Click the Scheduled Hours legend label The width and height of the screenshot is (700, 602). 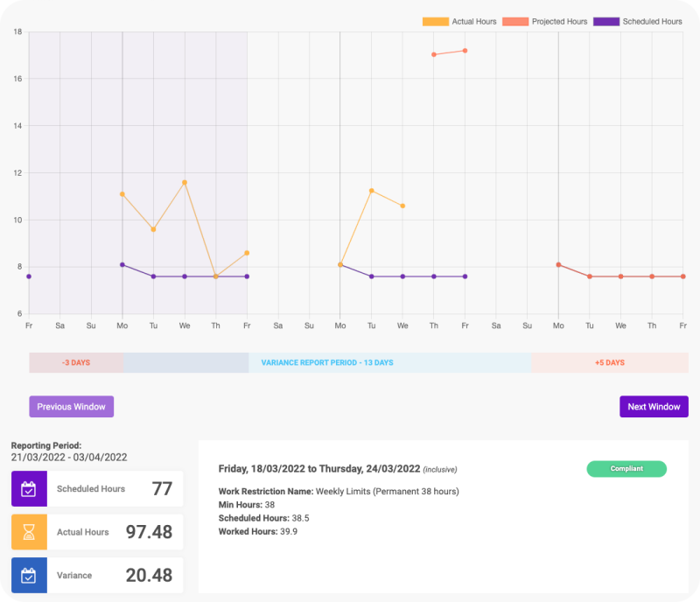pyautogui.click(x=652, y=21)
